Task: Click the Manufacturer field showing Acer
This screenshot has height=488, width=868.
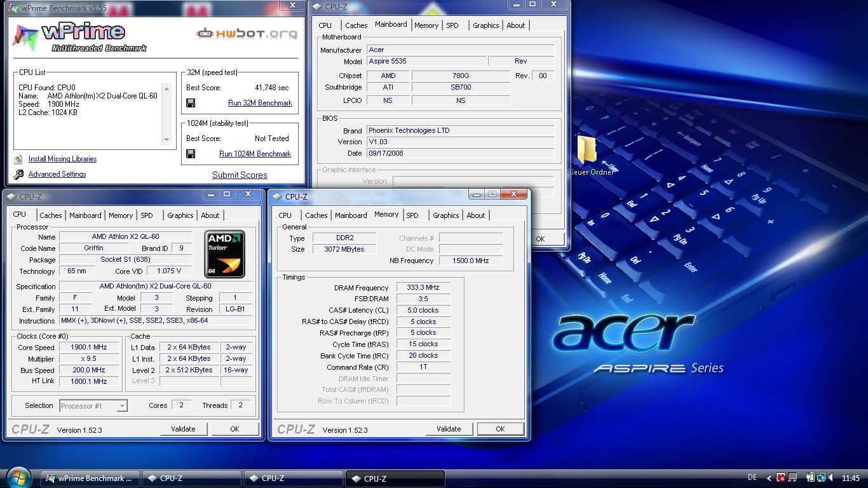Action: point(460,50)
